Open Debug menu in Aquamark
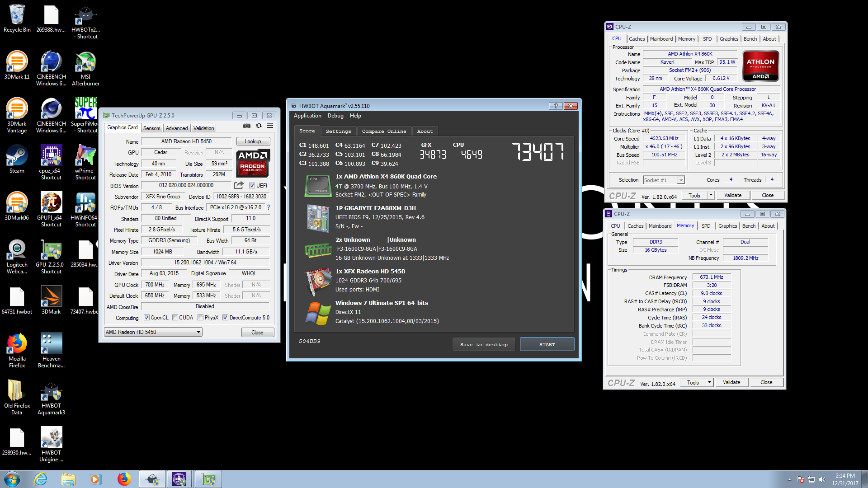This screenshot has width=868, height=488. pyautogui.click(x=335, y=116)
